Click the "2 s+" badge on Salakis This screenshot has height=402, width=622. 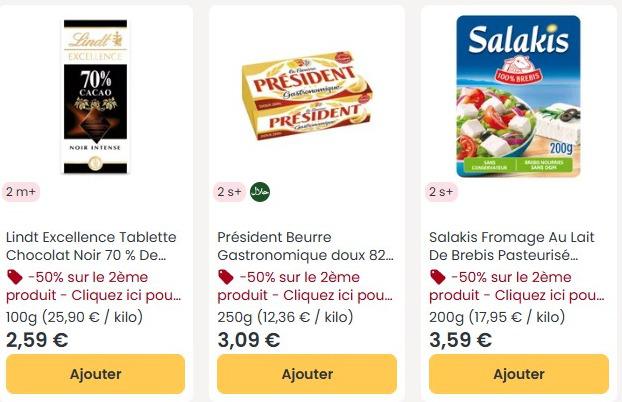[x=442, y=191]
